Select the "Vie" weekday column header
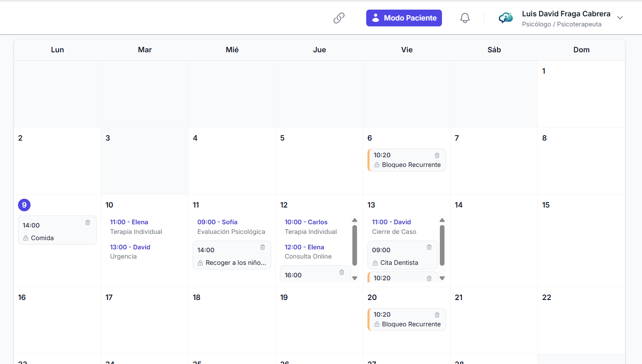This screenshot has height=364, width=642. coord(406,49)
